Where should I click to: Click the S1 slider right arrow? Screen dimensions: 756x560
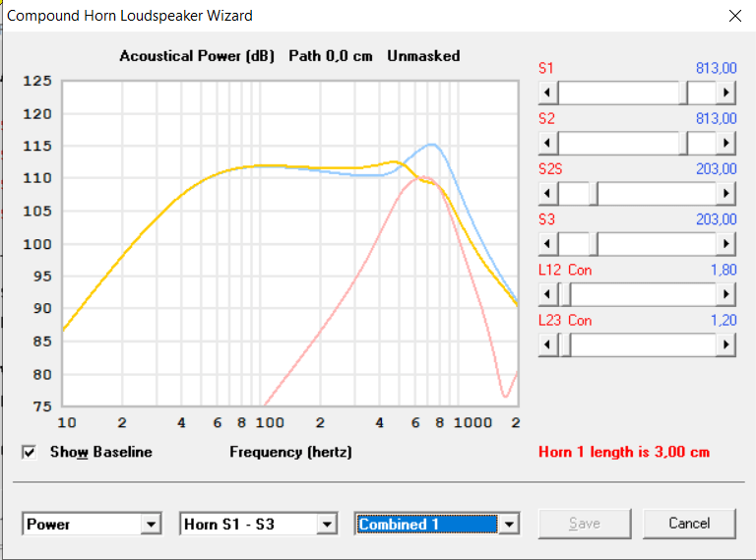726,93
